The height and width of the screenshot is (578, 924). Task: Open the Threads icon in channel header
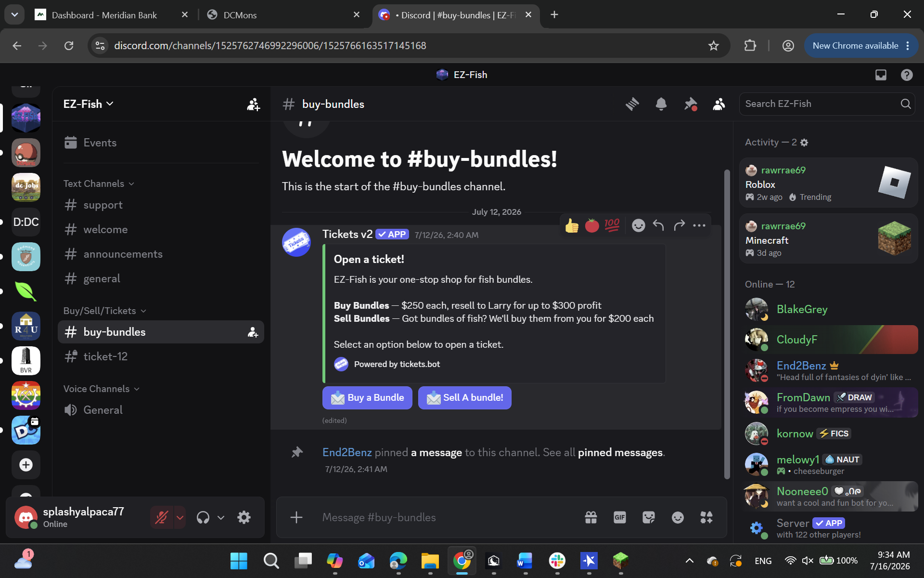pos(632,104)
